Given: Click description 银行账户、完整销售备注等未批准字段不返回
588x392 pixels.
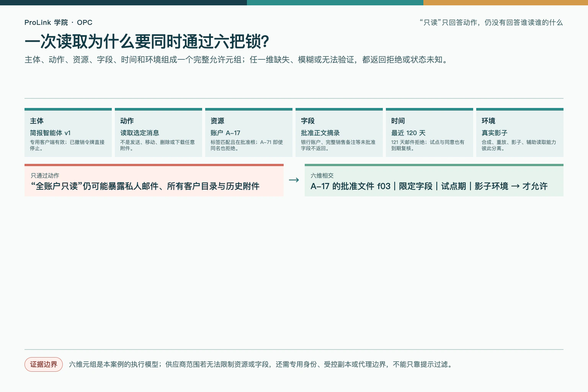Looking at the screenshot, I should (x=338, y=145).
